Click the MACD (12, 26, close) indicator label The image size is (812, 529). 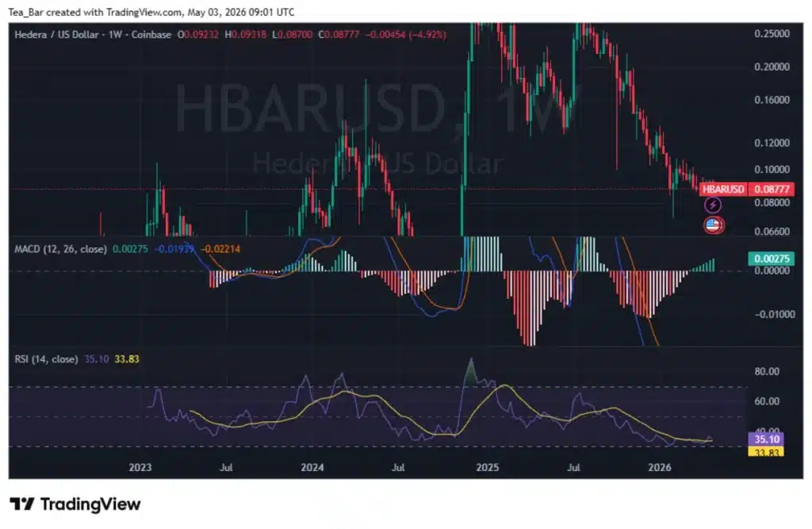tap(60, 249)
